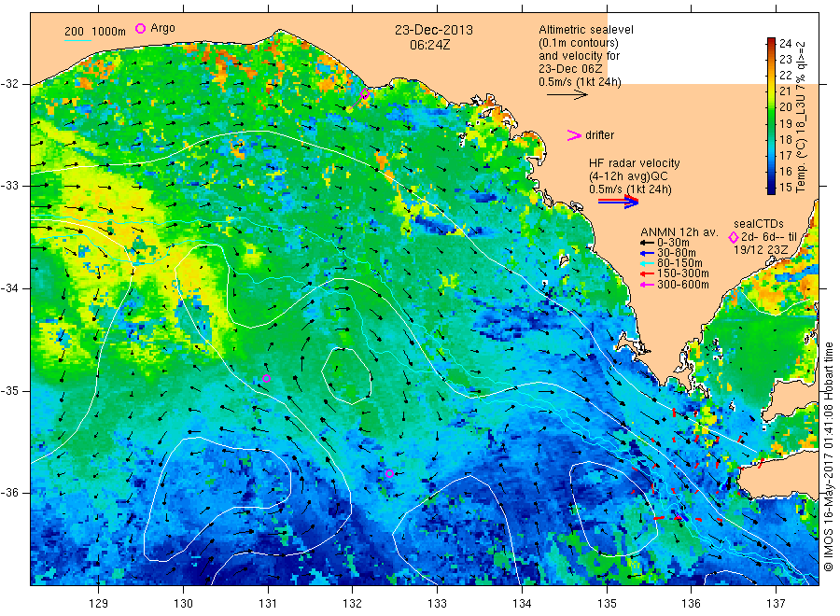Click the '23-Dec 06Z' text in legend

(x=570, y=68)
